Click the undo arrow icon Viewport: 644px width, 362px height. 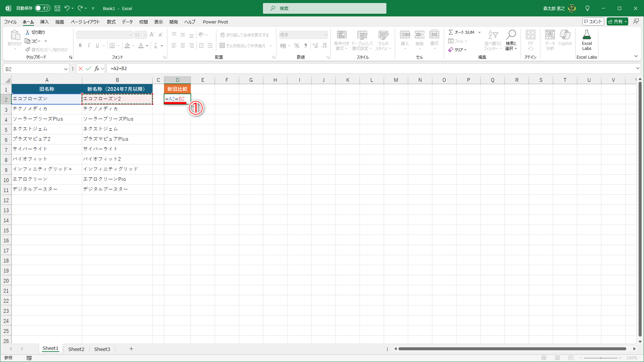pyautogui.click(x=67, y=8)
